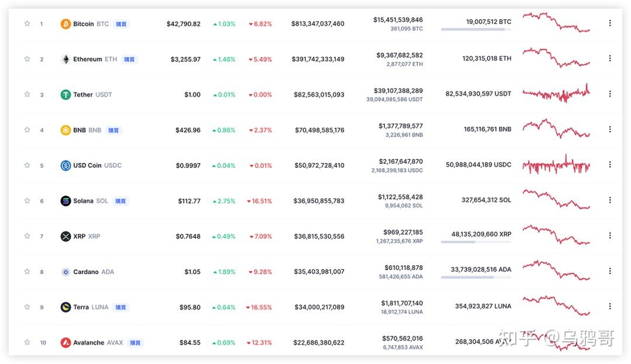This screenshot has width=631, height=364.
Task: Open the Tether 7-day price sparkline chart
Action: (x=556, y=93)
